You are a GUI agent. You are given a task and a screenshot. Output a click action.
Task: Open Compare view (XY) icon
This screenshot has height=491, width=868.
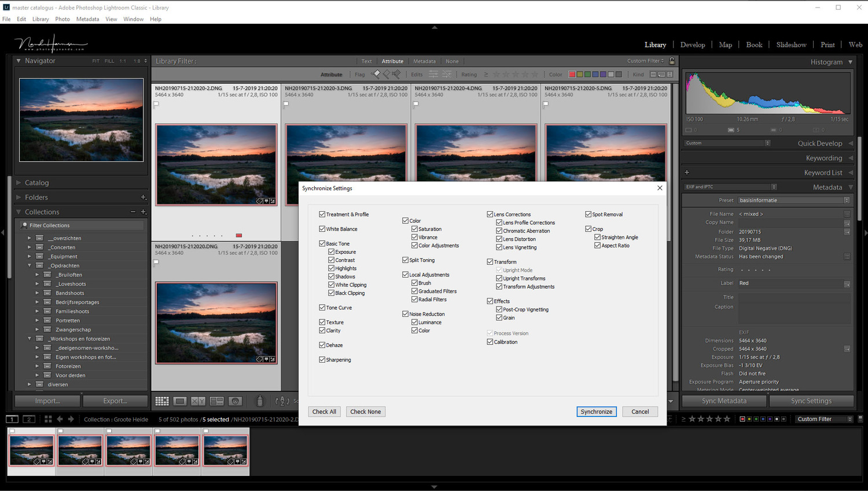198,401
